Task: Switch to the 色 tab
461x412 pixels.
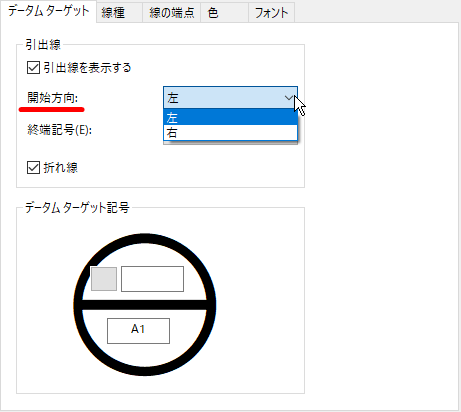Action: pyautogui.click(x=224, y=13)
